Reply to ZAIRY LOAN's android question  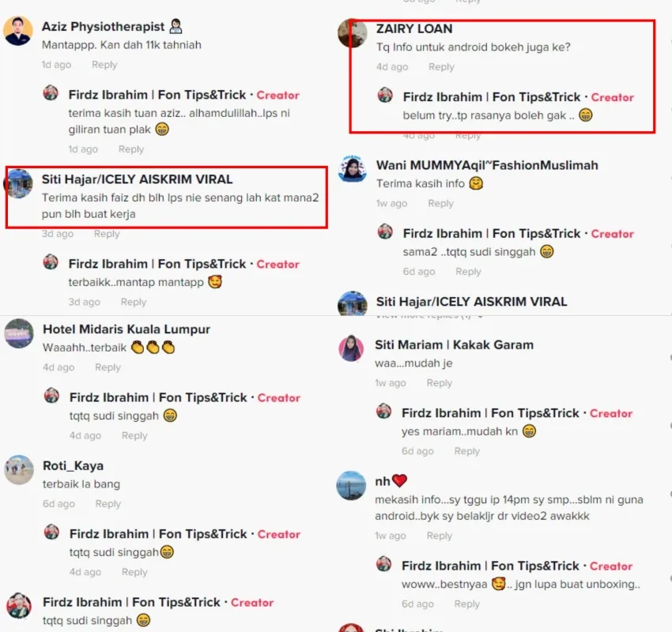(441, 67)
